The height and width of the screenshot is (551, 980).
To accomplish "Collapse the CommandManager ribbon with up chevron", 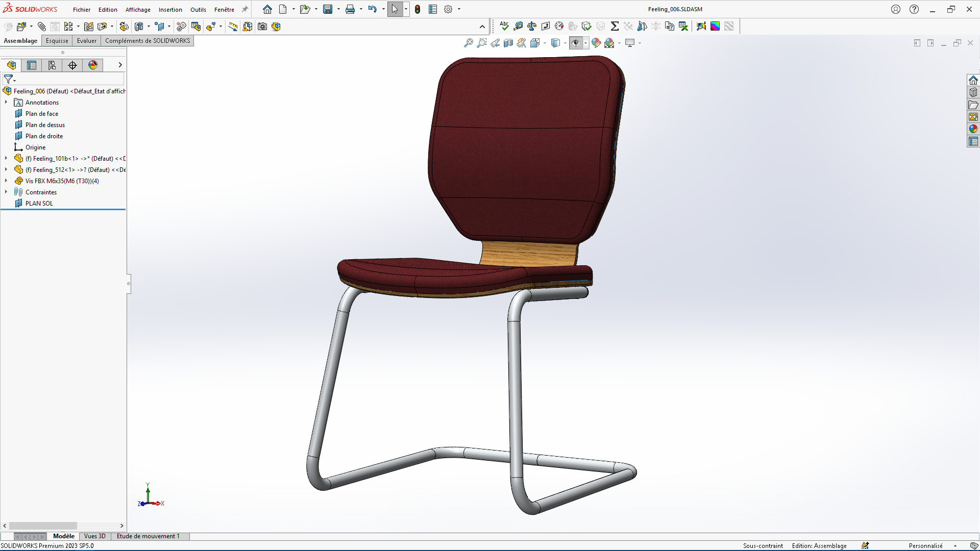I will click(482, 27).
